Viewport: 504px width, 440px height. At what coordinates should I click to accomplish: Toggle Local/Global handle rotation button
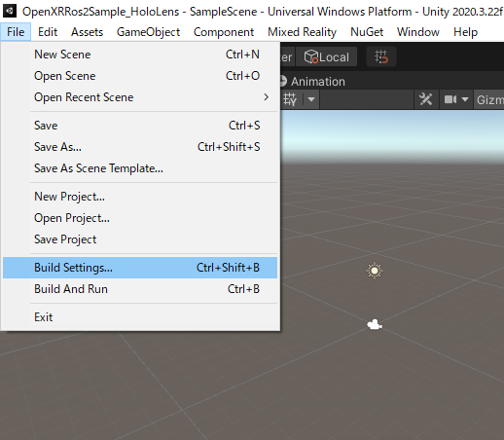click(x=326, y=57)
